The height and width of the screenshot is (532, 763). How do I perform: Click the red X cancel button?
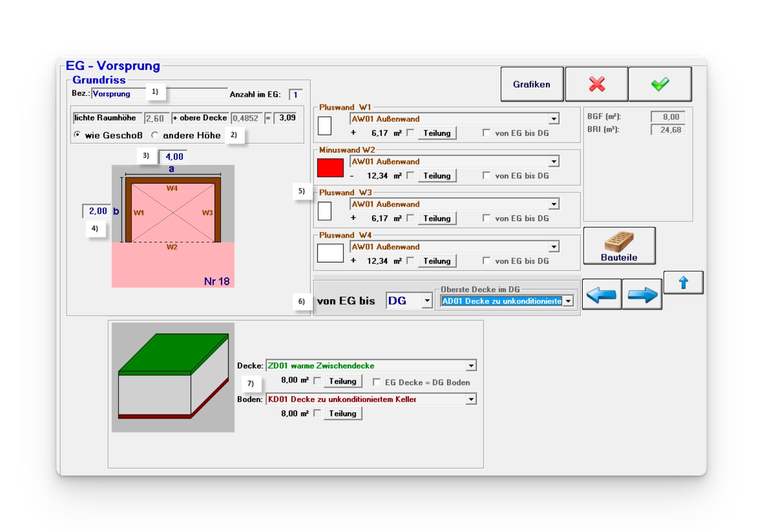[x=596, y=84]
